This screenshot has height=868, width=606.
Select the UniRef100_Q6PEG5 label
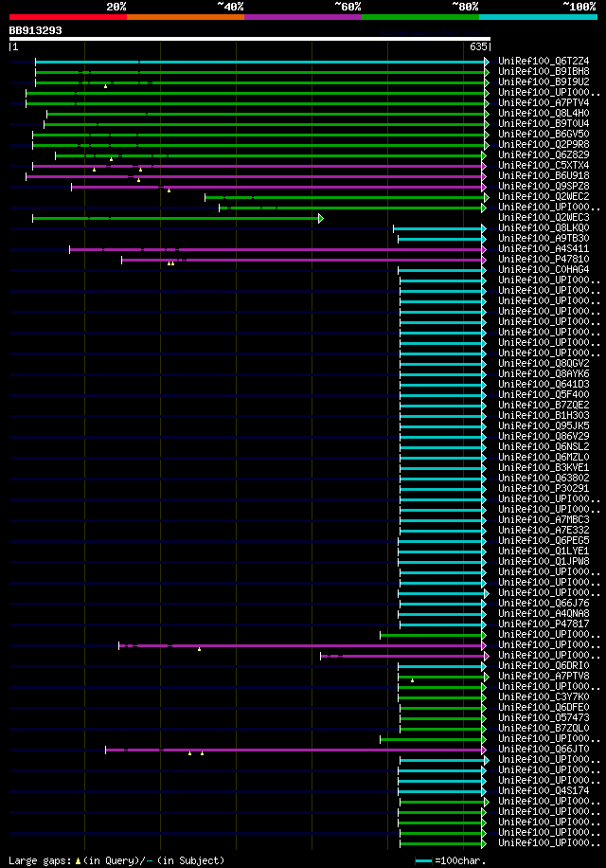[544, 540]
